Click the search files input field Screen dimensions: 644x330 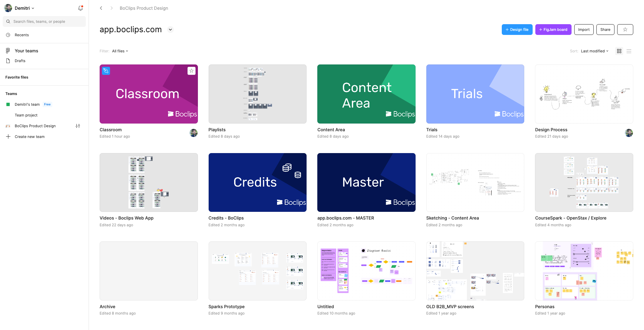click(x=44, y=21)
